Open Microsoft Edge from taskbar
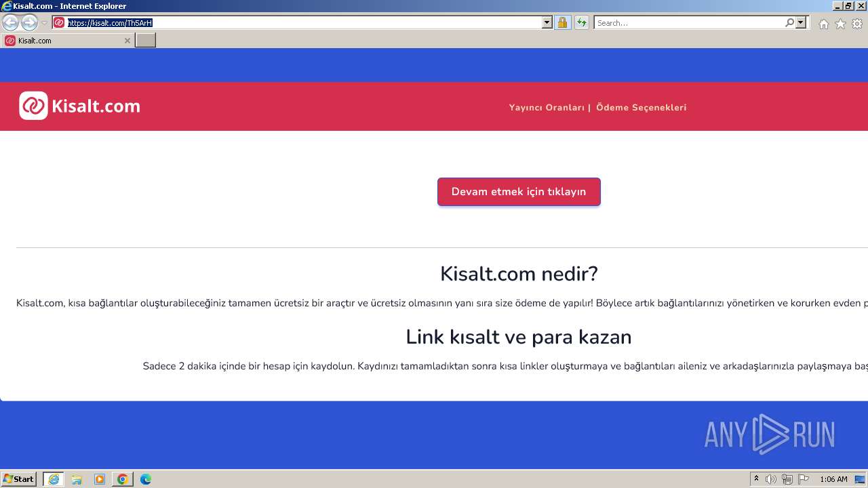The image size is (868, 488). (x=146, y=479)
